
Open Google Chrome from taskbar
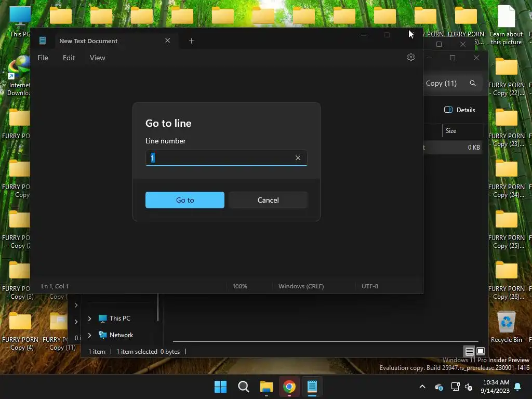point(289,387)
